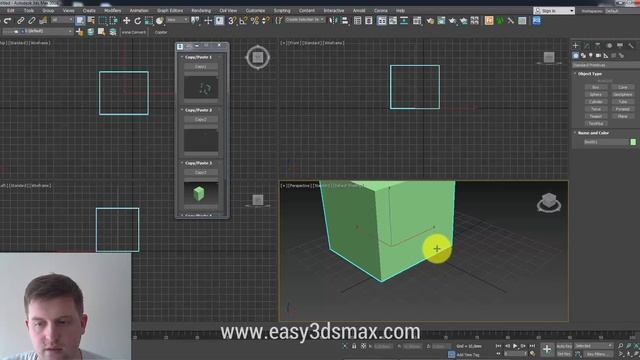
Task: Click the Play Animation button
Action: [x=515, y=346]
